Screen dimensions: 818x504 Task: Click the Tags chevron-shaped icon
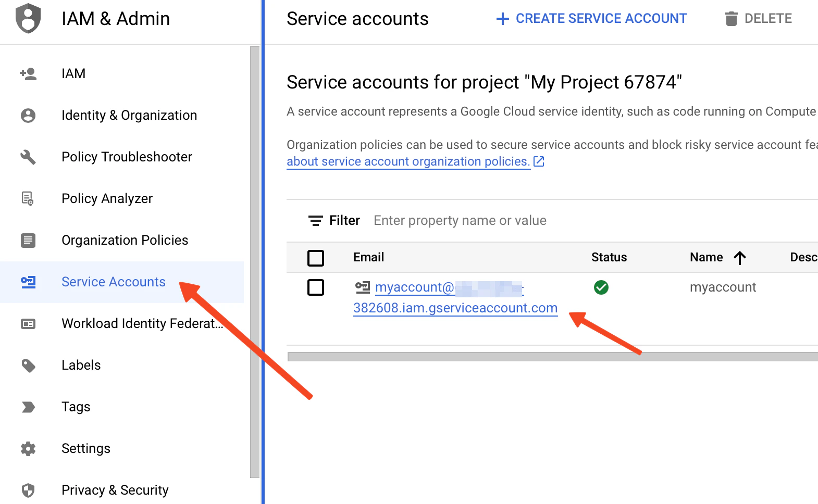pos(28,407)
